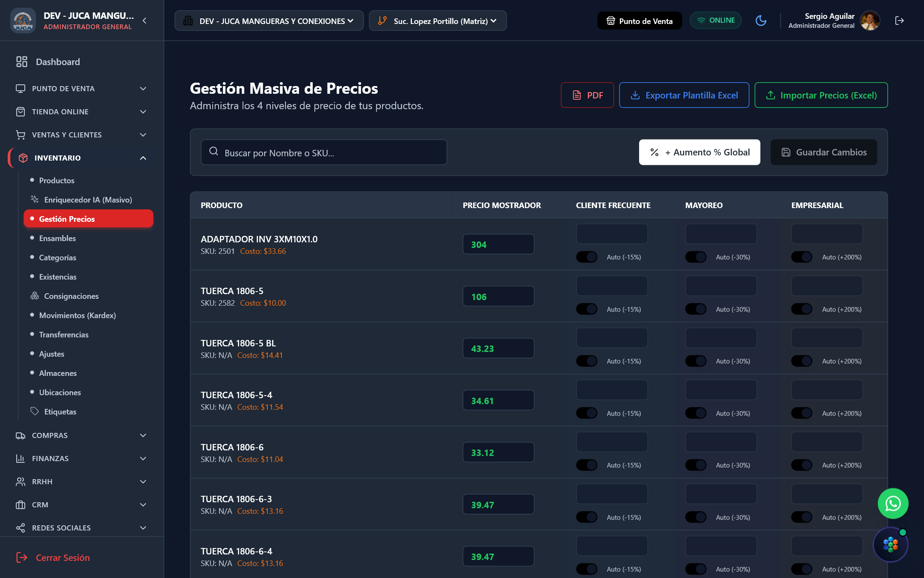Click the 304 mostrador price field
The height and width of the screenshot is (578, 924).
[x=498, y=244]
